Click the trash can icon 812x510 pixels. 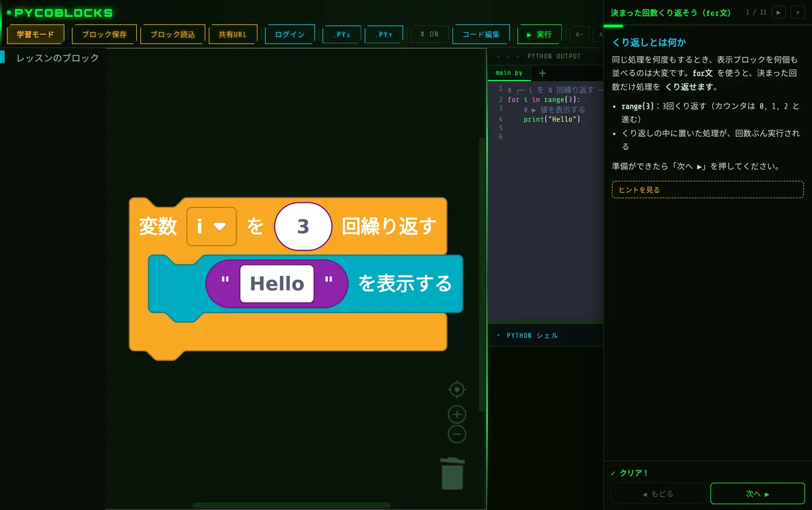coord(452,473)
